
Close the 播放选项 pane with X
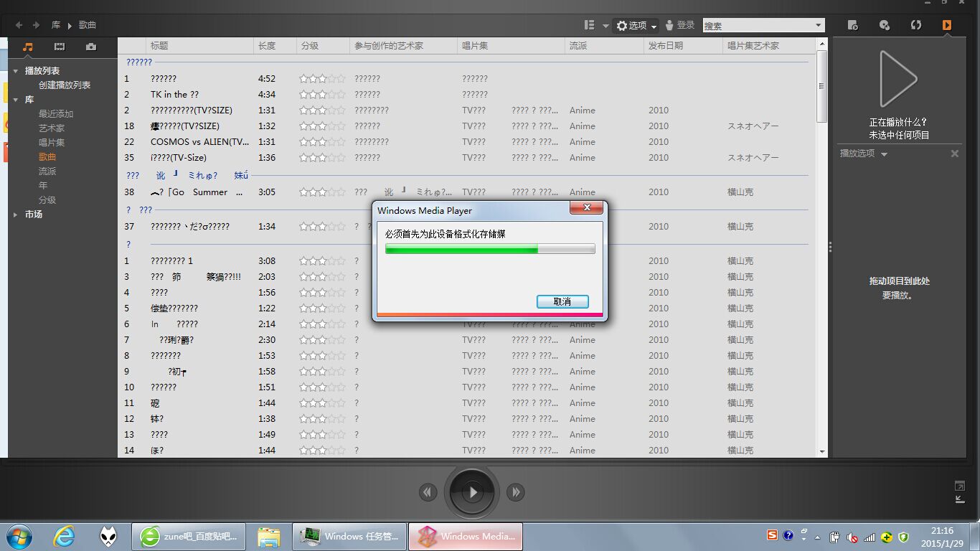(x=955, y=154)
